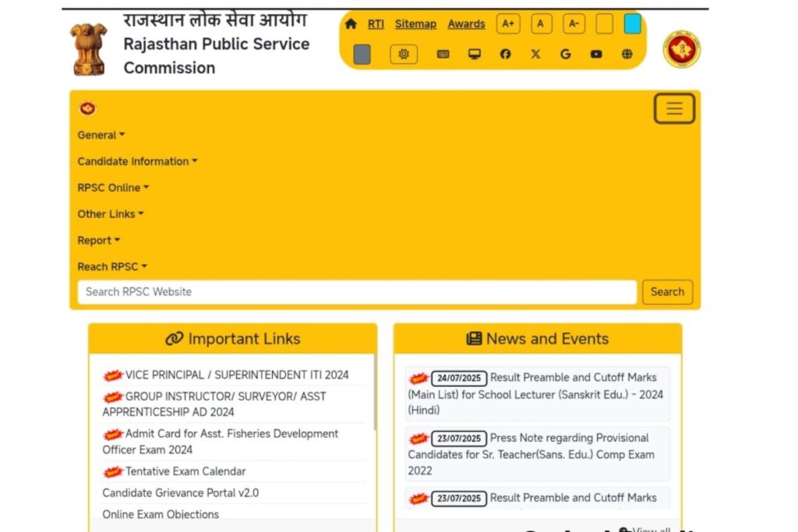Expand the Candidate Information dropdown
The width and height of the screenshot is (798, 532).
pyautogui.click(x=137, y=162)
